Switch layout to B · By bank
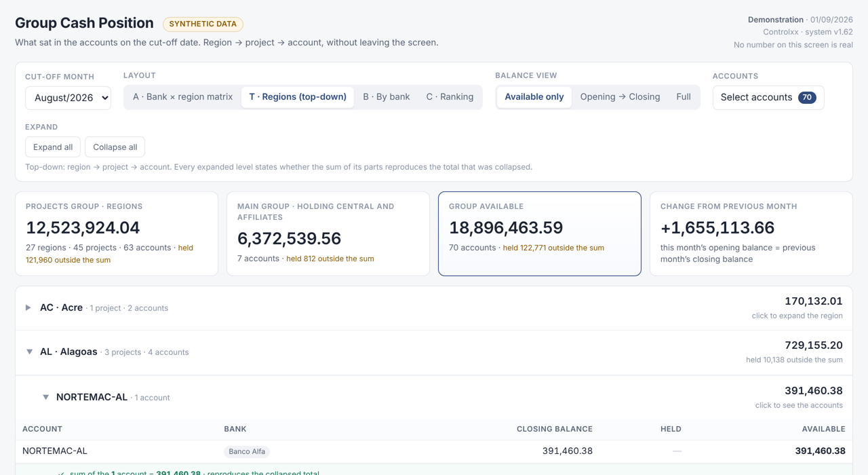This screenshot has height=475, width=868. [387, 97]
